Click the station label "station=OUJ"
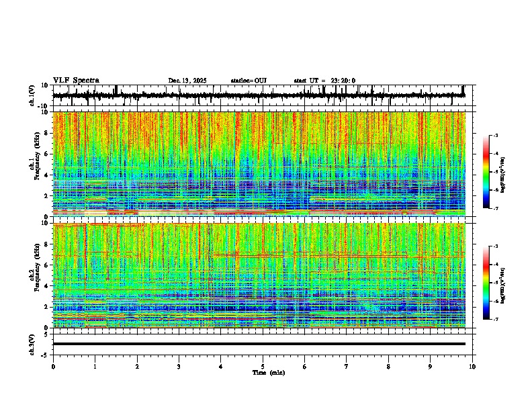Image resolution: width=532 pixels, height=411 pixels. pos(249,81)
